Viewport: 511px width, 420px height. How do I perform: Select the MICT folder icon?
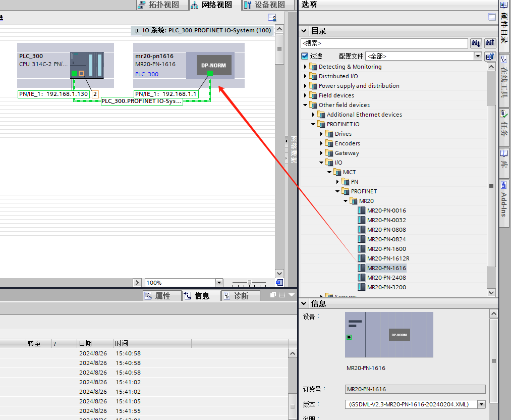tap(337, 172)
